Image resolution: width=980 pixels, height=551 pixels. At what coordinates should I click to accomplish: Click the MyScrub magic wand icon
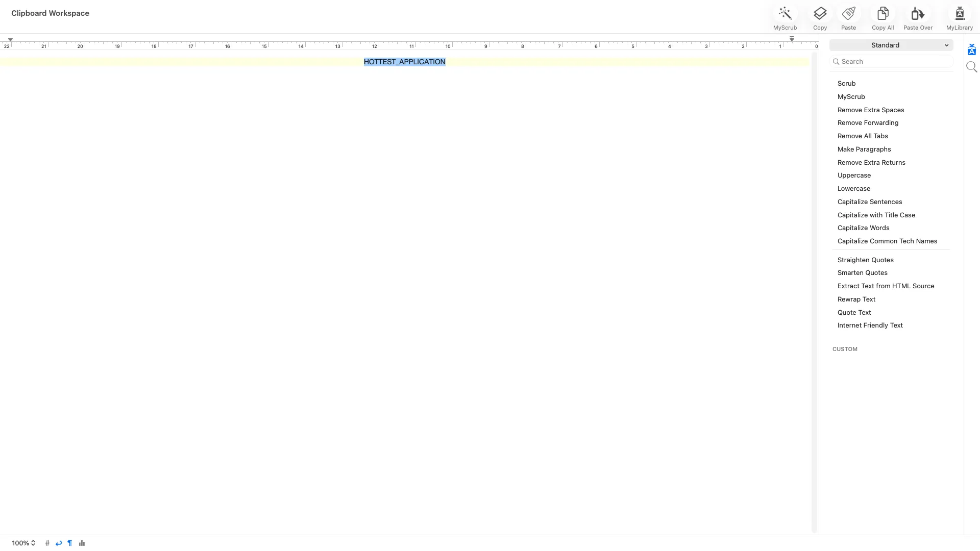(x=785, y=14)
